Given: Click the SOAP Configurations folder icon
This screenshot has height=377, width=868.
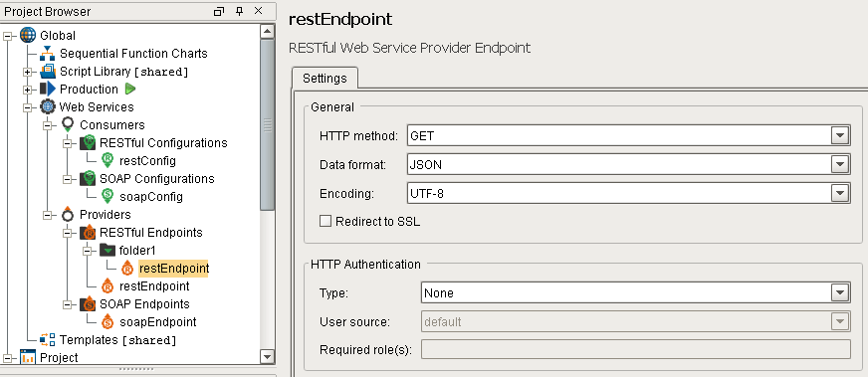Looking at the screenshot, I should click(x=88, y=179).
